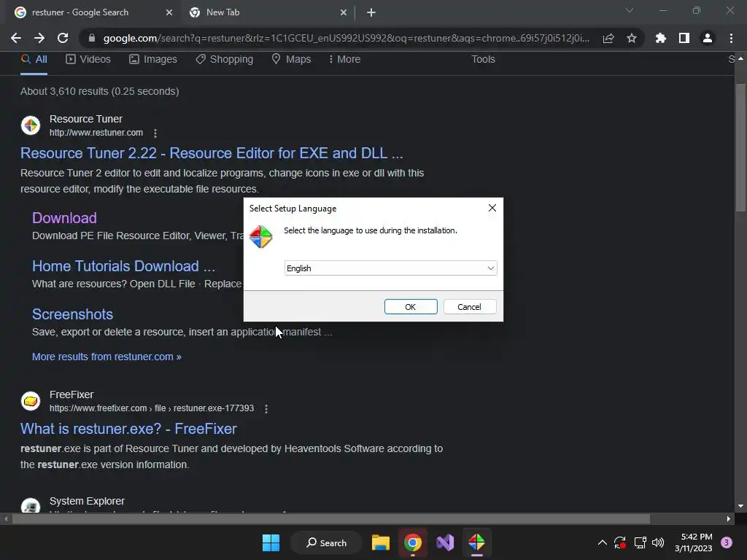Click the installer logo icon in setup dialog

261,237
